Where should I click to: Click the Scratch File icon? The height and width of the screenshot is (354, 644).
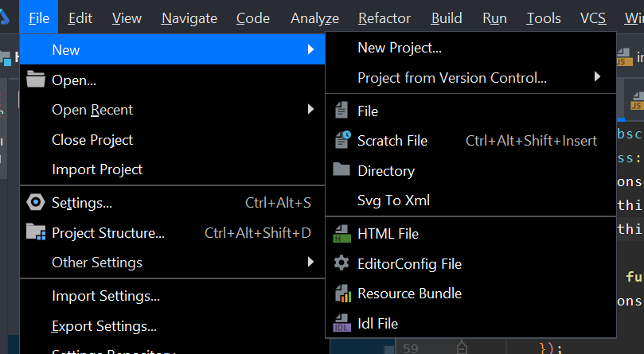tap(342, 141)
